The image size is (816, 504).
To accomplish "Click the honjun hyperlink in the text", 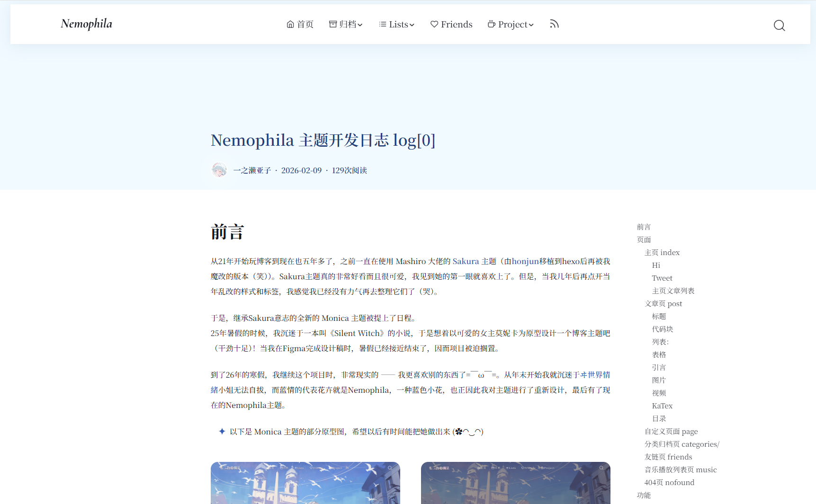I will (524, 261).
